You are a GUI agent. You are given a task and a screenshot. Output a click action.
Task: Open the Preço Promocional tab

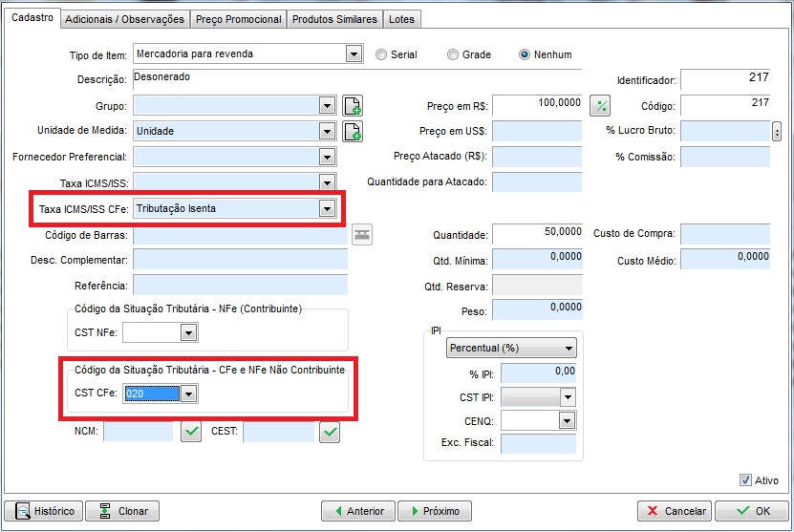click(239, 19)
